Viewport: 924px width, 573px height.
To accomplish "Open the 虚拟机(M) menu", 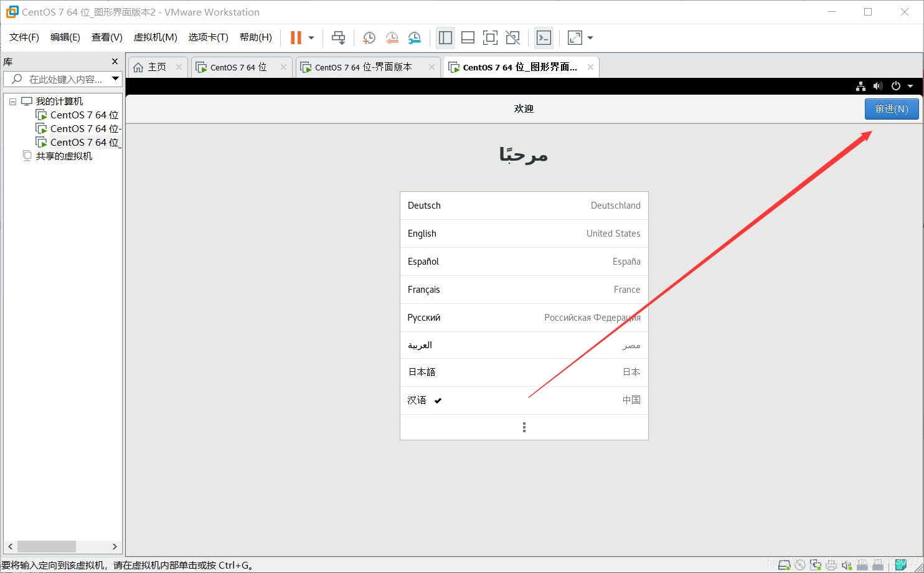I will 156,37.
